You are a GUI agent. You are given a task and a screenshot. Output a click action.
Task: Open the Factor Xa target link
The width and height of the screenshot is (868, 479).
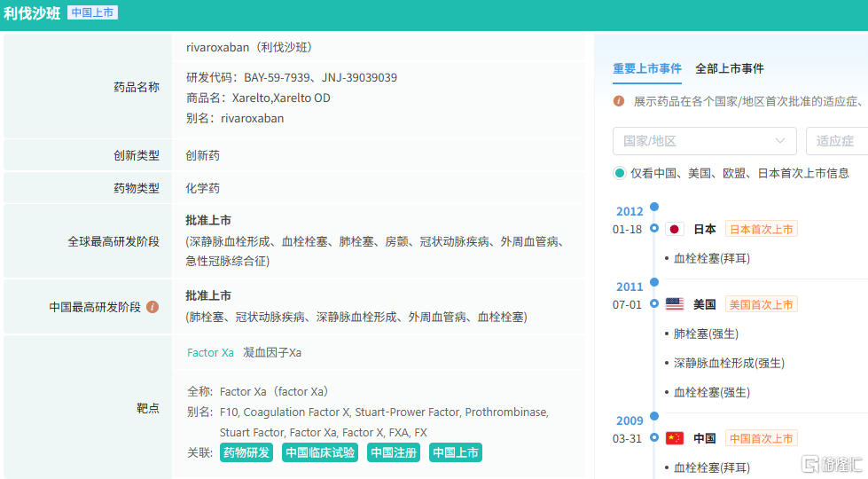tap(210, 353)
